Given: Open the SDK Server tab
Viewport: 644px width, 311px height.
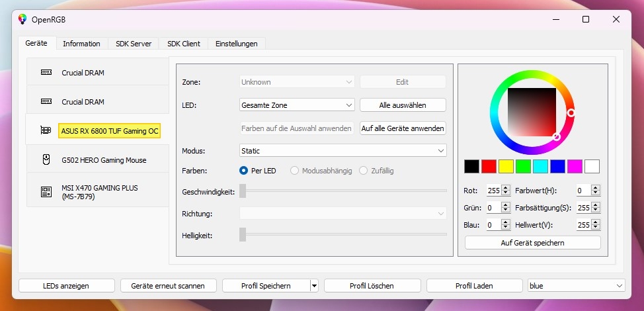Looking at the screenshot, I should point(134,44).
